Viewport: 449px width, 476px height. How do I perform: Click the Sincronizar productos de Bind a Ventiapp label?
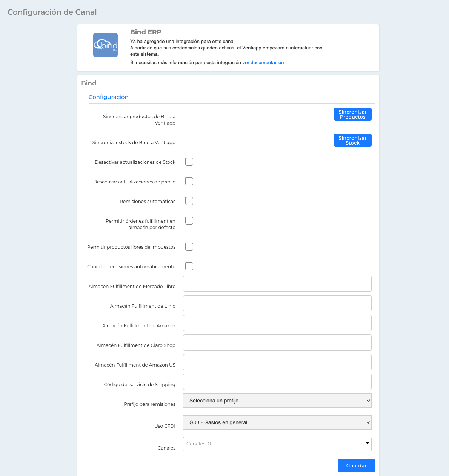click(139, 120)
